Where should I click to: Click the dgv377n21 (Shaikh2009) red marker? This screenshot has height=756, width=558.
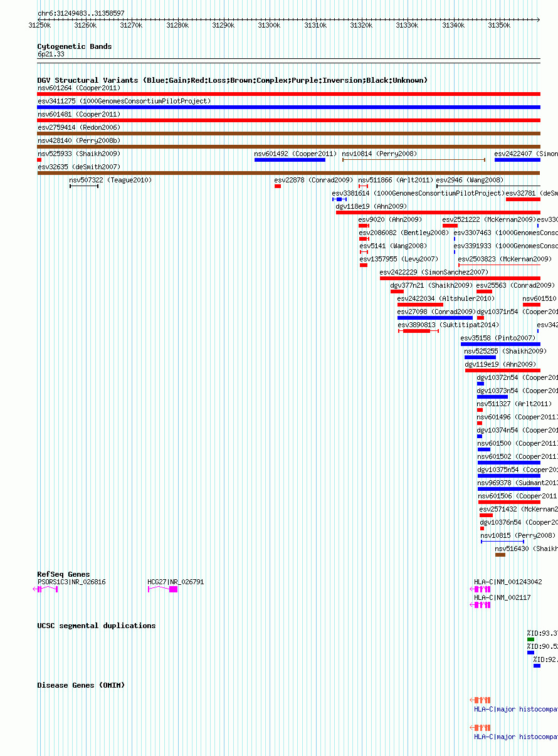[x=397, y=291]
